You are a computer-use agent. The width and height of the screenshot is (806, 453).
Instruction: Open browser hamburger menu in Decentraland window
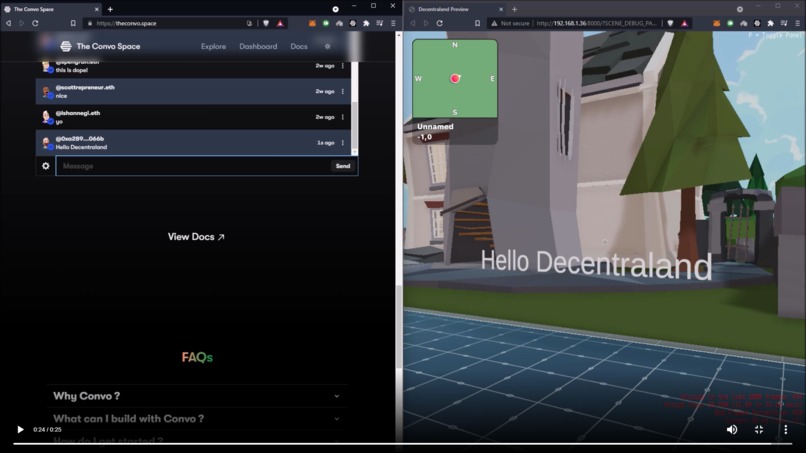(798, 23)
